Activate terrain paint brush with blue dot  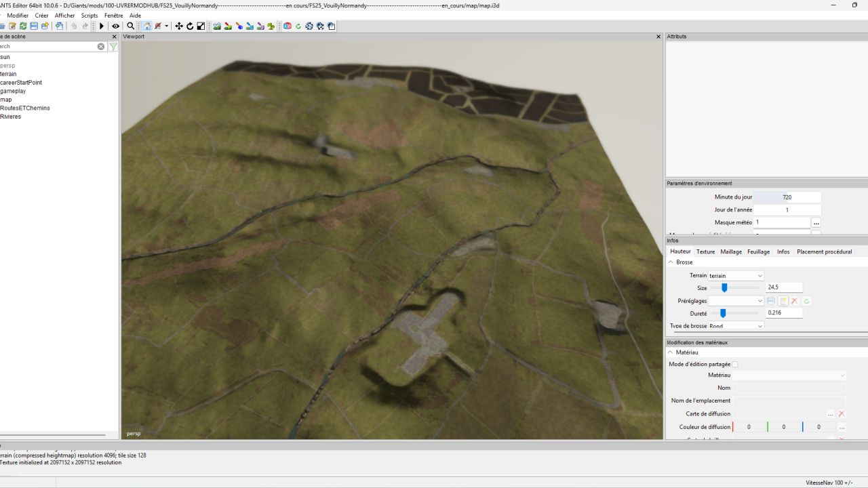(239, 26)
